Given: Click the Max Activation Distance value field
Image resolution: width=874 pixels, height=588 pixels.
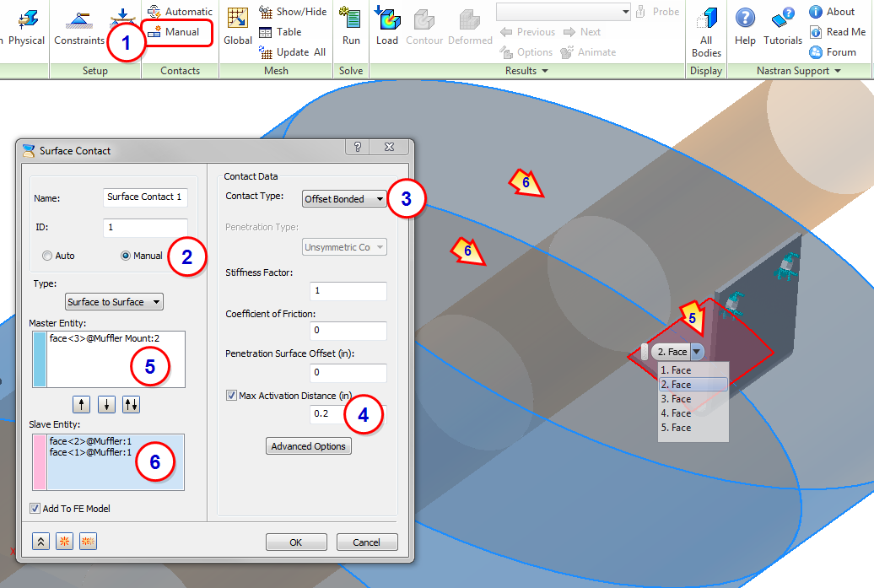Looking at the screenshot, I should pos(348,413).
